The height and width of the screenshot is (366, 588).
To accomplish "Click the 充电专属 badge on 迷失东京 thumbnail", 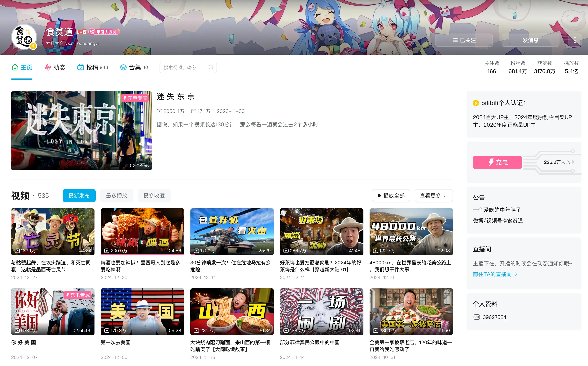I will click(x=135, y=98).
